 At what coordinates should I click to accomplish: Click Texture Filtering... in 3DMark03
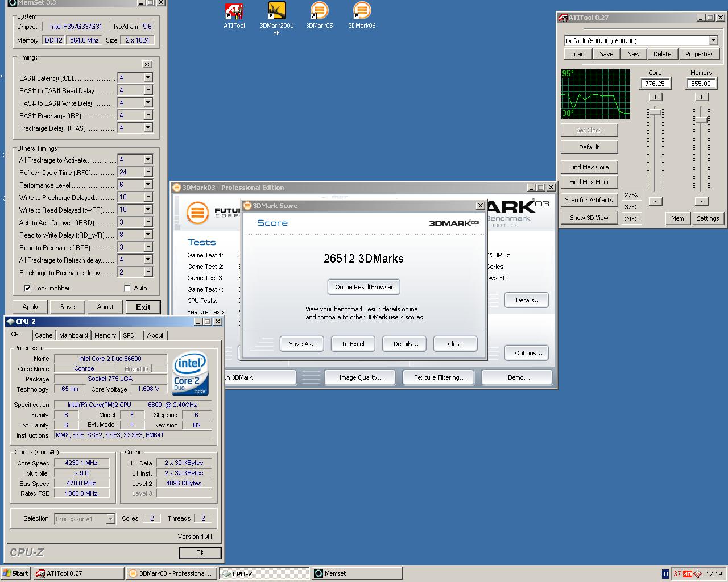click(x=440, y=377)
